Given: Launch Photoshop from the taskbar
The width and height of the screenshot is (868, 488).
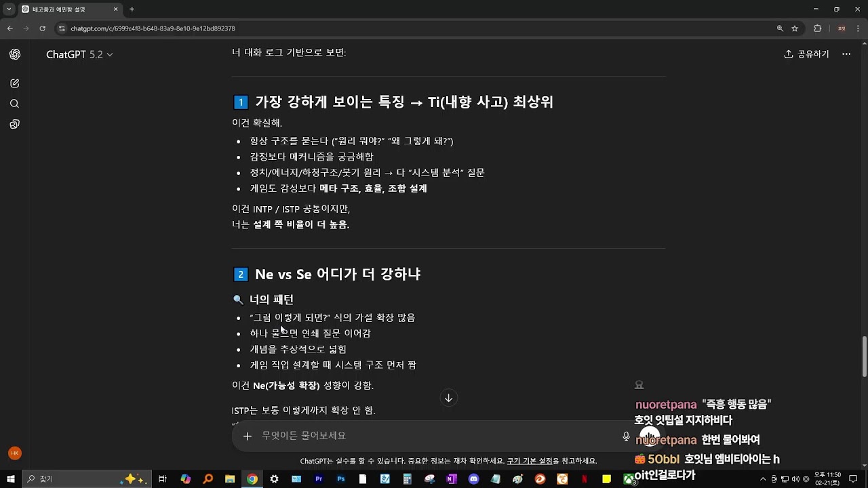Looking at the screenshot, I should pyautogui.click(x=341, y=479).
